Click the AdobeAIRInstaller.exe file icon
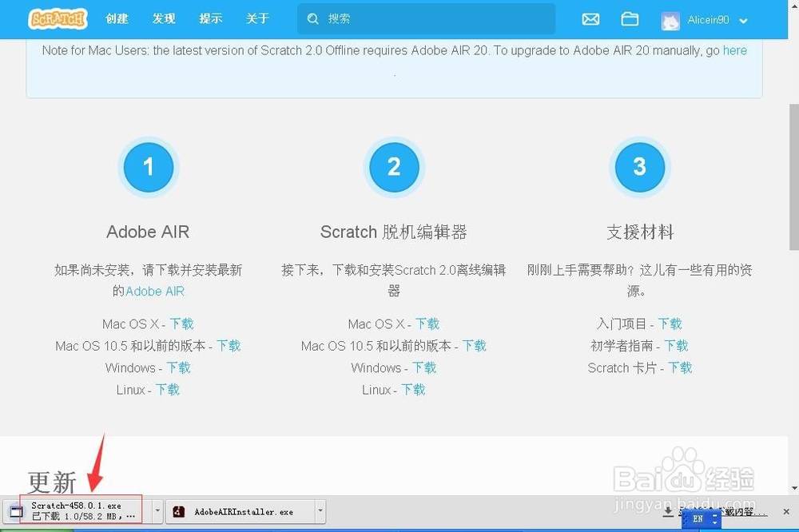This screenshot has width=799, height=532. (178, 511)
